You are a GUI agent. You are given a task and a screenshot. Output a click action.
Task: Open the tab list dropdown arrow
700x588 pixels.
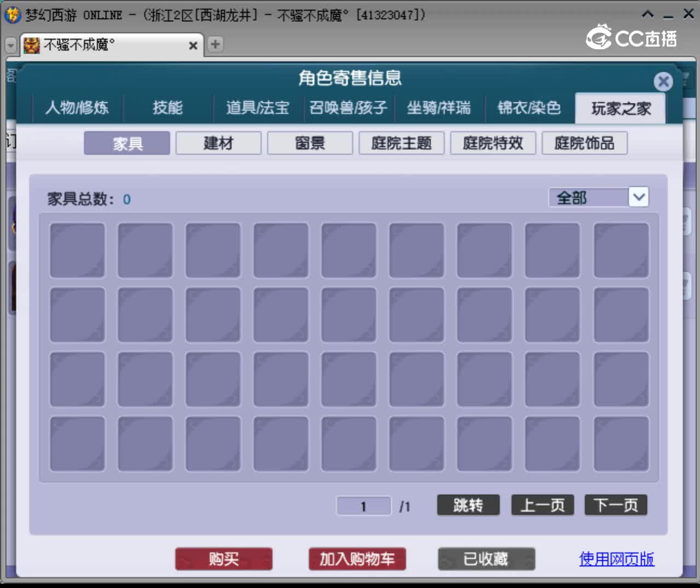click(x=10, y=46)
